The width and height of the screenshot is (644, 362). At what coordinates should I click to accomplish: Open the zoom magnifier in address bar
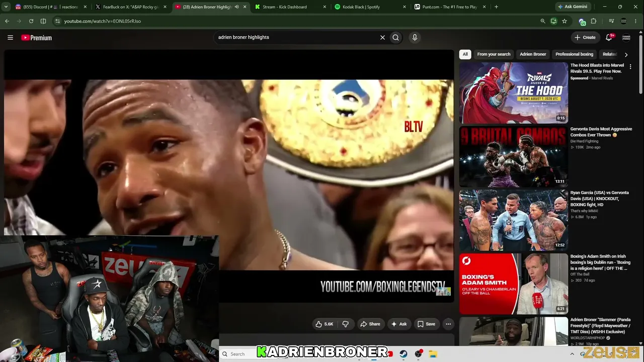point(542,21)
